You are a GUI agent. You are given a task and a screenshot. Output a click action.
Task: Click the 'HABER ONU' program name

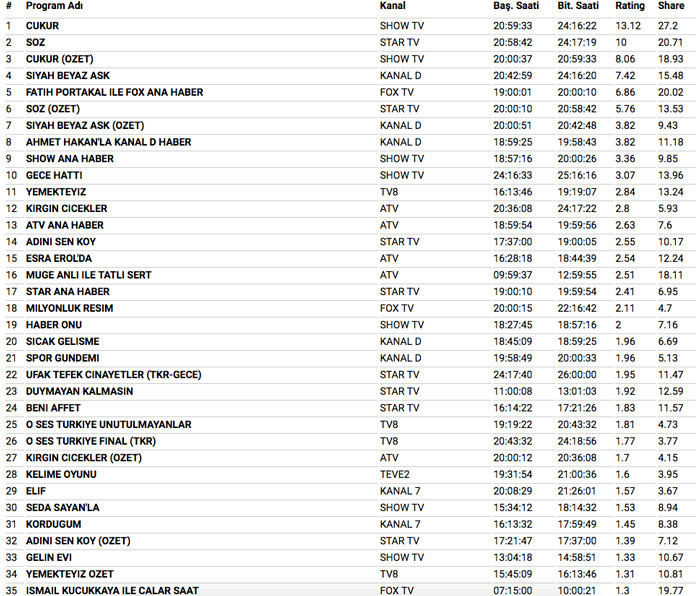pyautogui.click(x=54, y=325)
